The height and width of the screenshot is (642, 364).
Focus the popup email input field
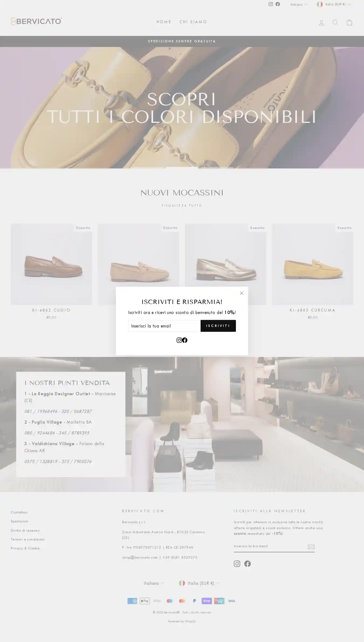(x=164, y=326)
